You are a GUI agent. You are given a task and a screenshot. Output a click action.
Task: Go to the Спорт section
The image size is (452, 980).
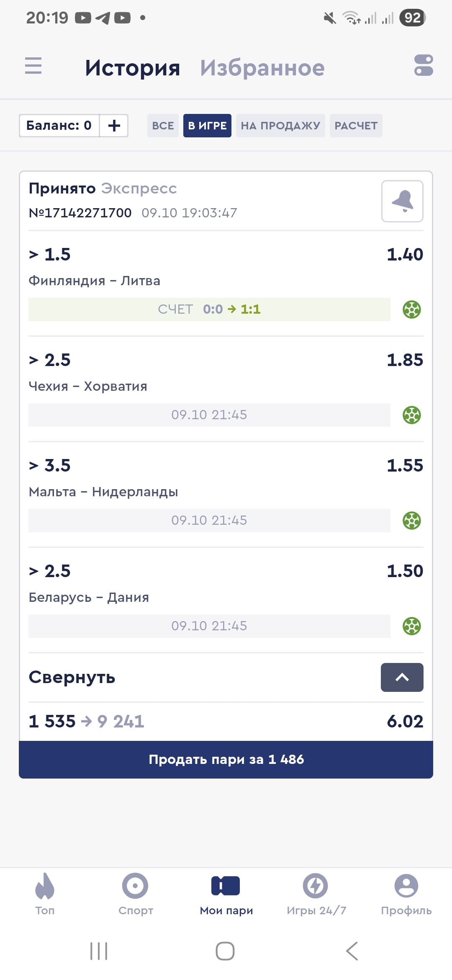(136, 893)
